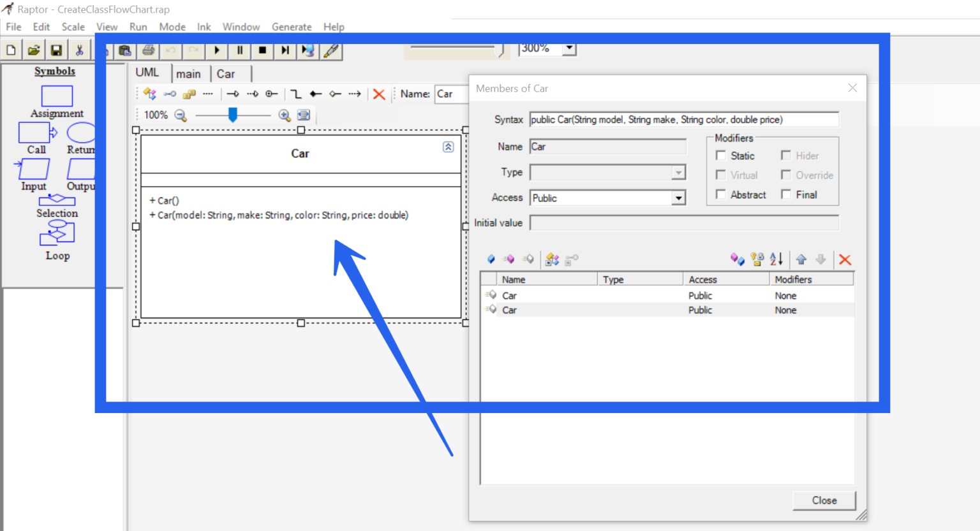
Task: Click the Stop execution button
Action: click(x=262, y=50)
